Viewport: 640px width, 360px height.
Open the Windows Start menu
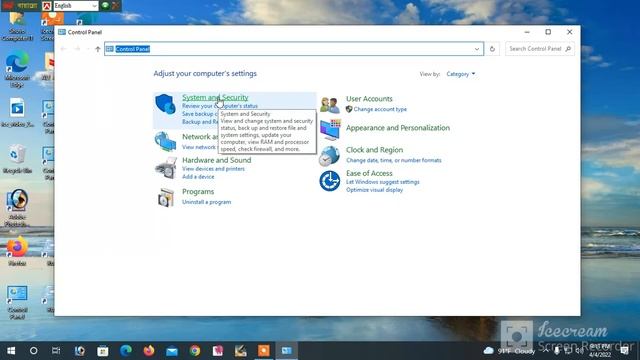(11, 351)
